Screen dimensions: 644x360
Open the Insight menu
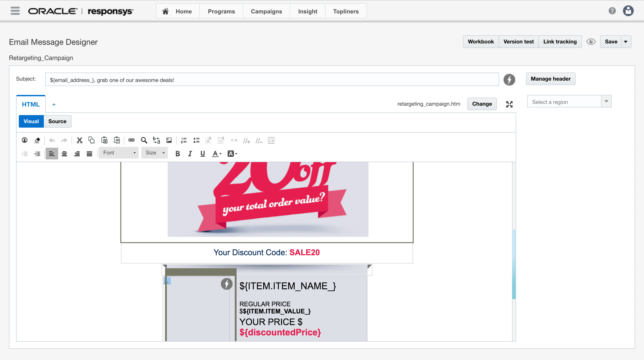click(x=307, y=11)
